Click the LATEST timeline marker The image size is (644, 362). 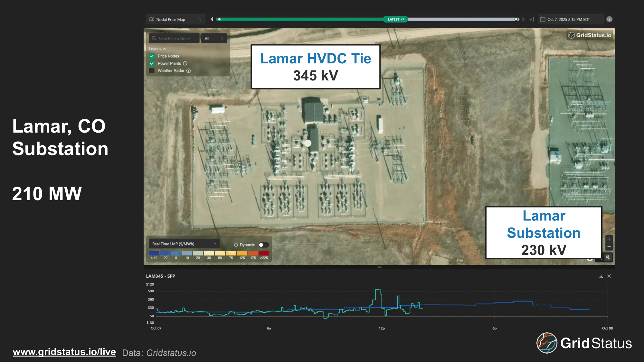click(396, 19)
